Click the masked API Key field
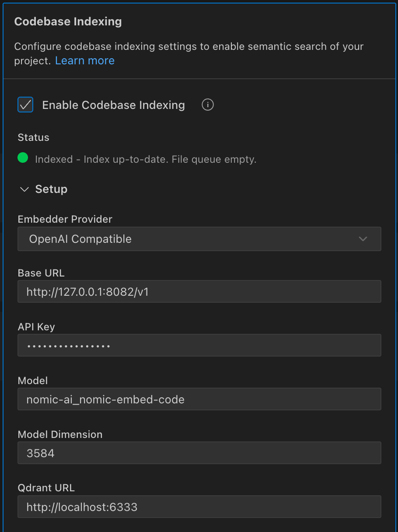 [x=199, y=345]
